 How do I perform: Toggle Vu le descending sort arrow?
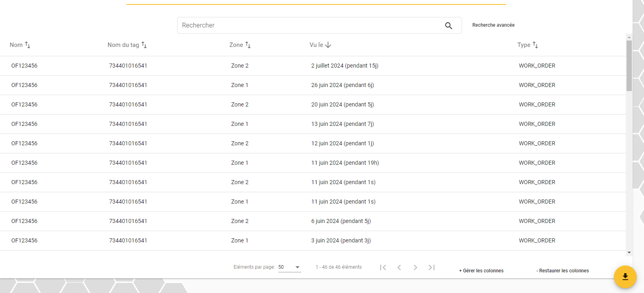click(328, 45)
